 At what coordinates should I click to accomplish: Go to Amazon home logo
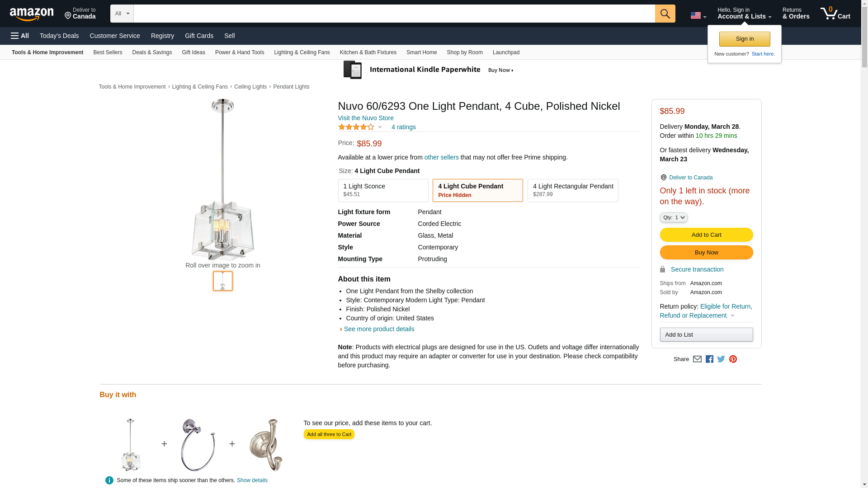[32, 14]
